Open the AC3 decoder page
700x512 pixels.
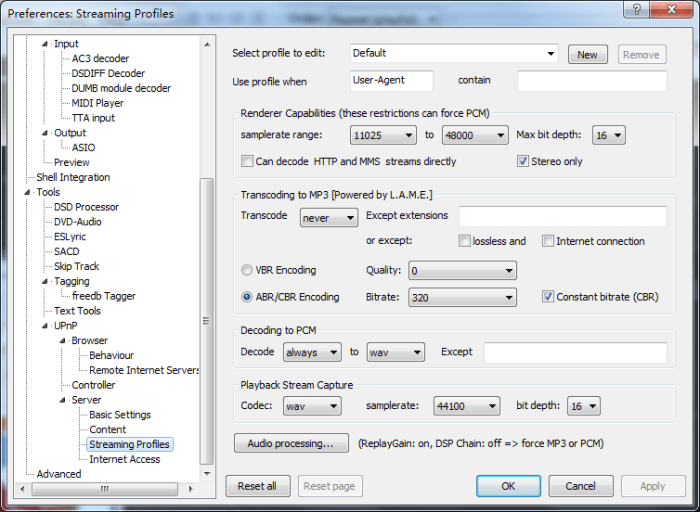pyautogui.click(x=100, y=58)
